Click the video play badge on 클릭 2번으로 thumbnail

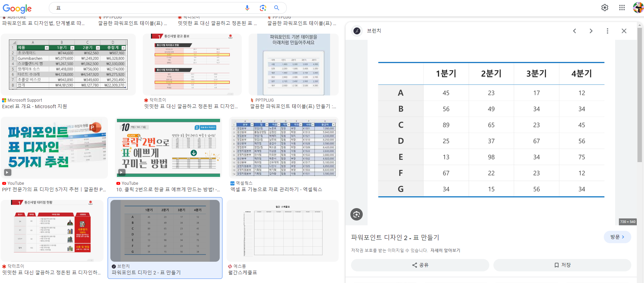coord(122,172)
